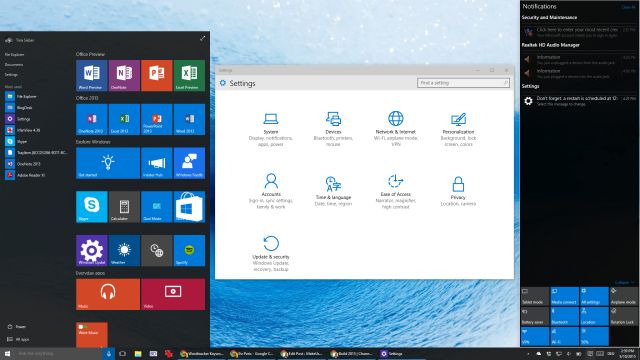Expand Start menu to full screen

pos(202,38)
